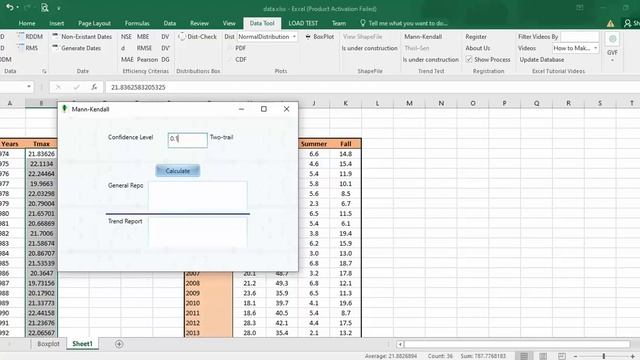Image resolution: width=640 pixels, height=360 pixels.
Task: Click the RMSE efficiency criteria button
Action: 144,48
